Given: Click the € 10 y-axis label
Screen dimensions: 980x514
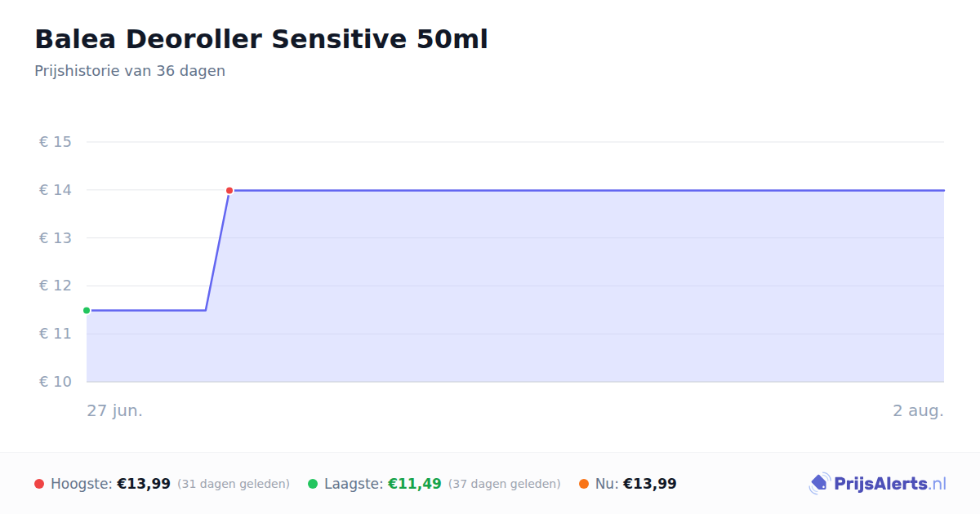Looking at the screenshot, I should point(56,382).
